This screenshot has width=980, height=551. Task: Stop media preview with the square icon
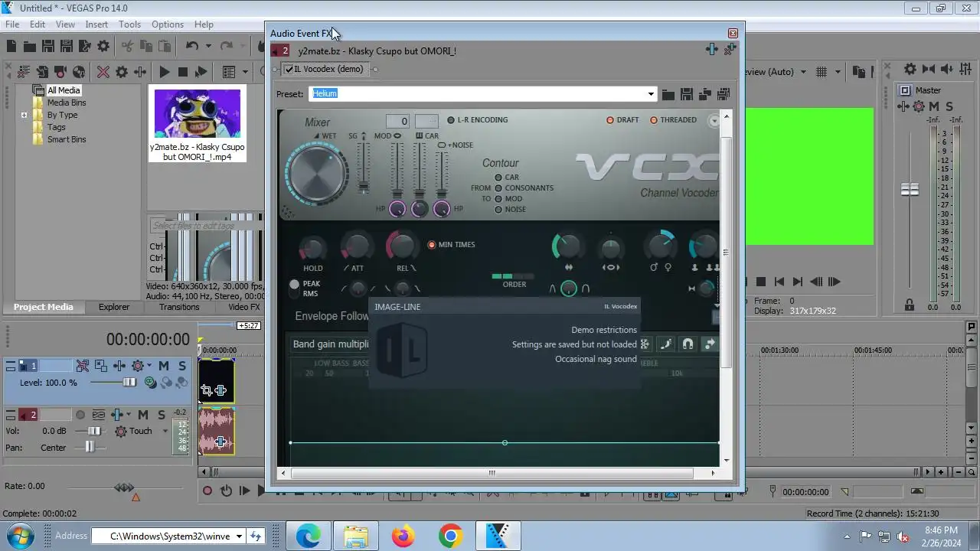(x=182, y=72)
